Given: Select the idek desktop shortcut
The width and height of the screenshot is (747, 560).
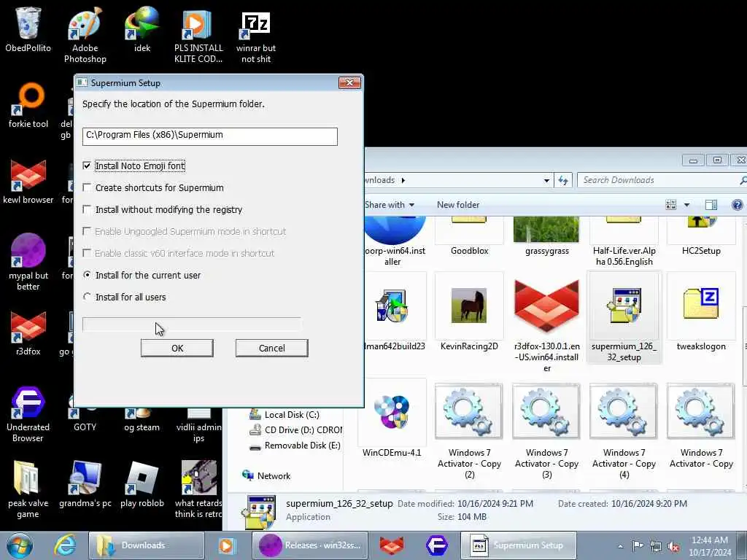Looking at the screenshot, I should [x=142, y=29].
